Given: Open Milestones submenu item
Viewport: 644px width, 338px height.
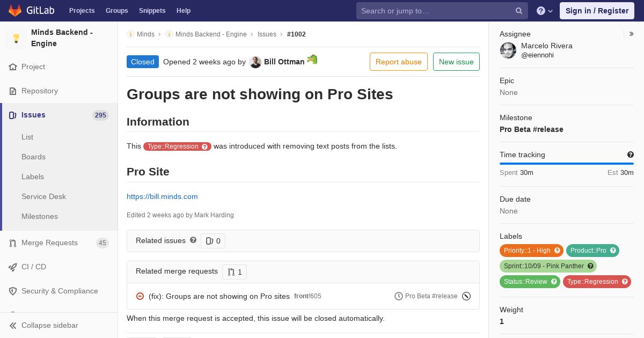Looking at the screenshot, I should [40, 217].
